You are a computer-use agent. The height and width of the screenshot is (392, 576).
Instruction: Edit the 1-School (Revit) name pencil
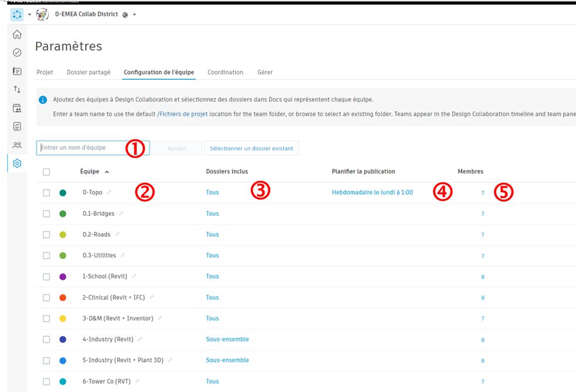(x=134, y=276)
